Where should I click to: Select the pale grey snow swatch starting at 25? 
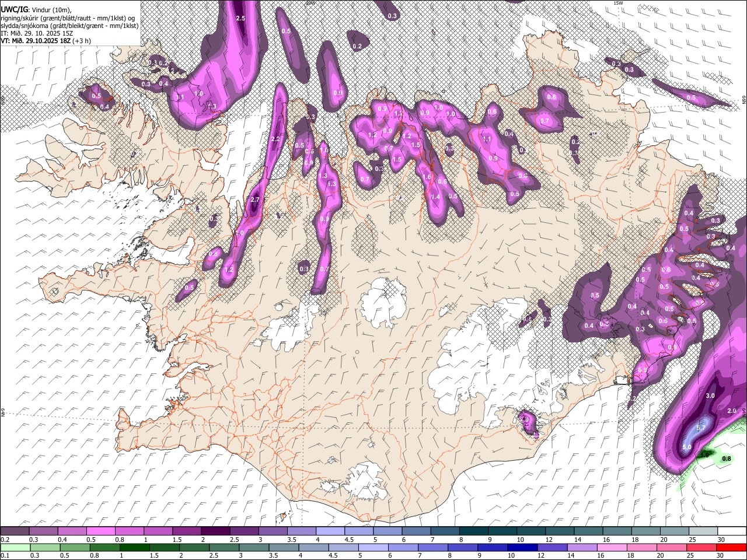coord(703,531)
